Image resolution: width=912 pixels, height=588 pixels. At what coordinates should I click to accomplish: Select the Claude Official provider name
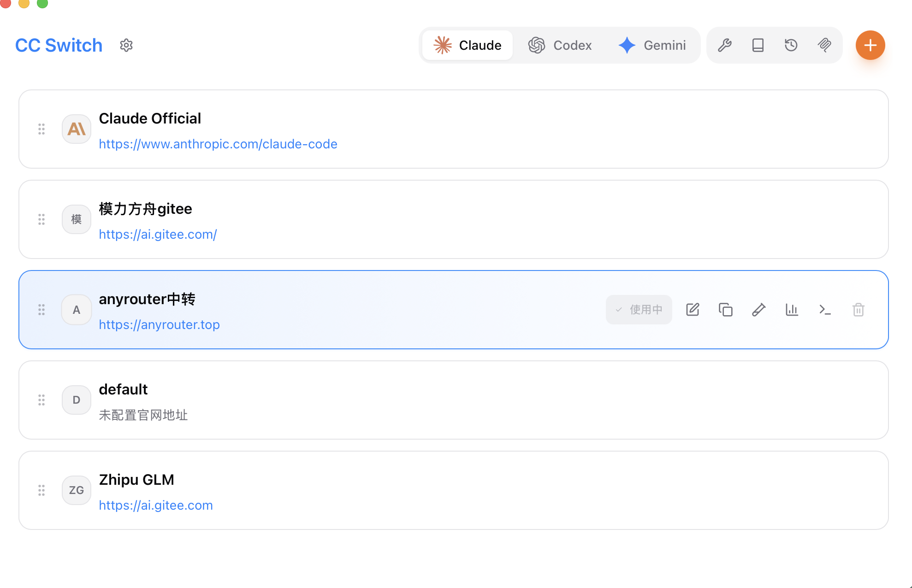pyautogui.click(x=150, y=118)
